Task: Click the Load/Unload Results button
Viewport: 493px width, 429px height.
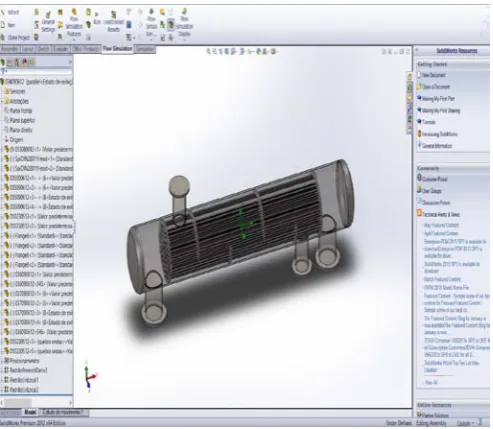Action: coord(114,22)
